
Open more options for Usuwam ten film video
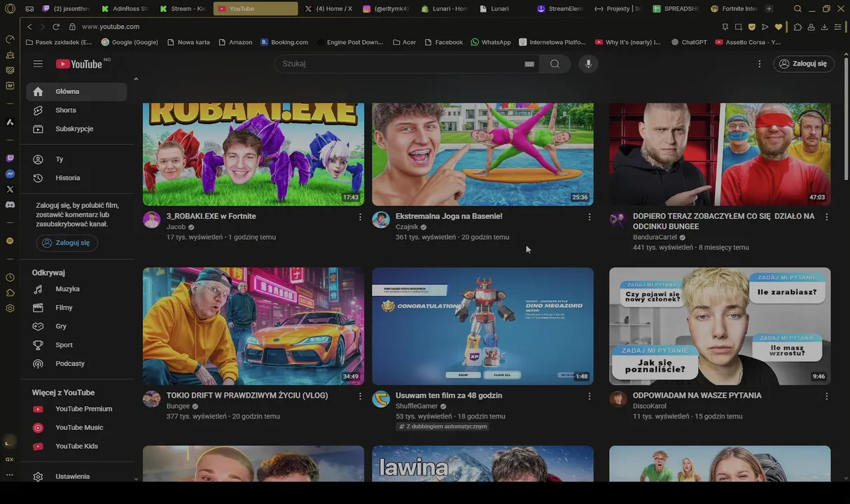pyautogui.click(x=589, y=396)
